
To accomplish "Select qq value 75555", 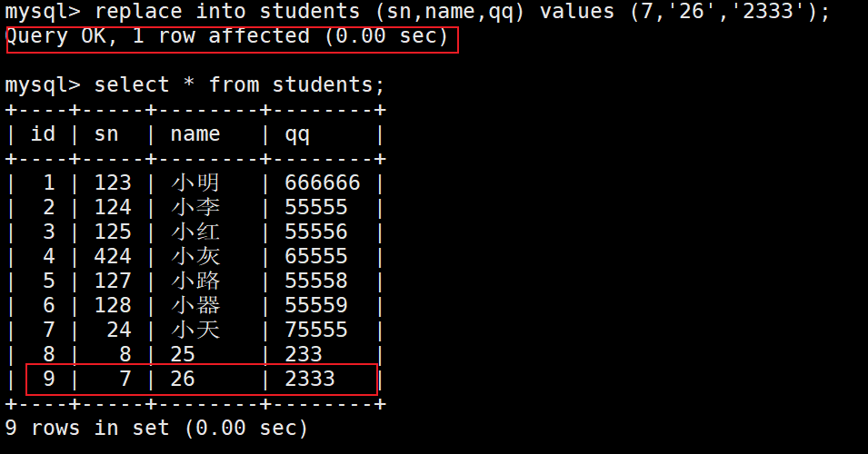I will point(316,331).
